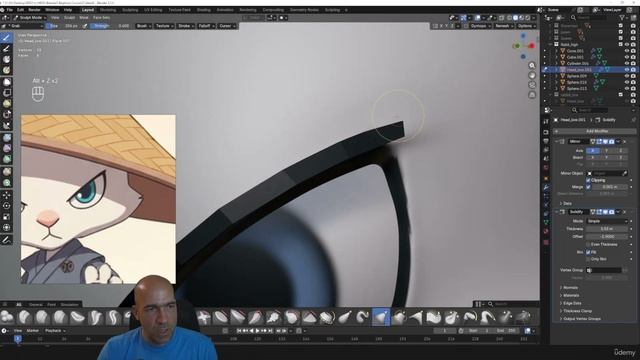Viewport: 640px width, 360px height.
Task: Expand the Mirror modifier Data subpanel
Action: tap(567, 203)
